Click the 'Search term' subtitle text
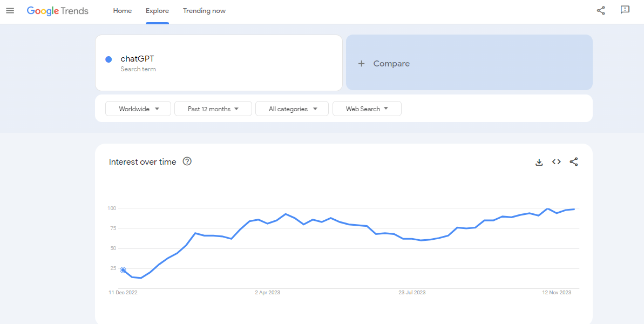The image size is (644, 324). [x=138, y=70]
